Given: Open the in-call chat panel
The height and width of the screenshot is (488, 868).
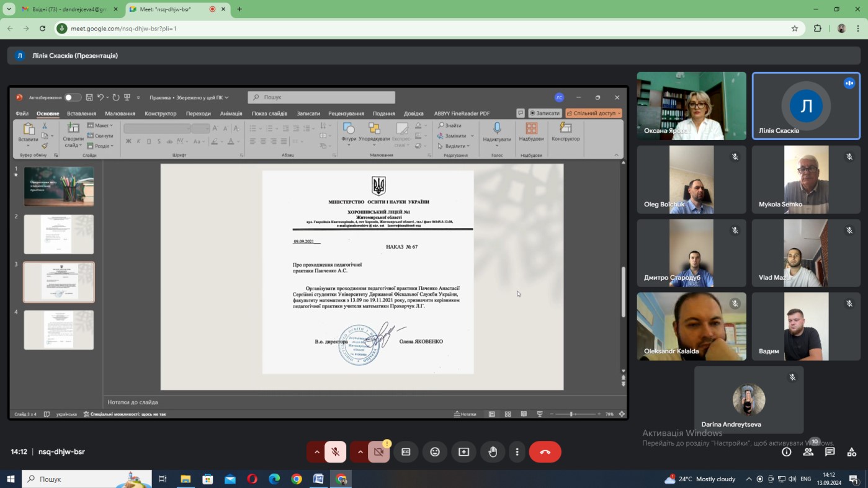Looking at the screenshot, I should click(830, 452).
